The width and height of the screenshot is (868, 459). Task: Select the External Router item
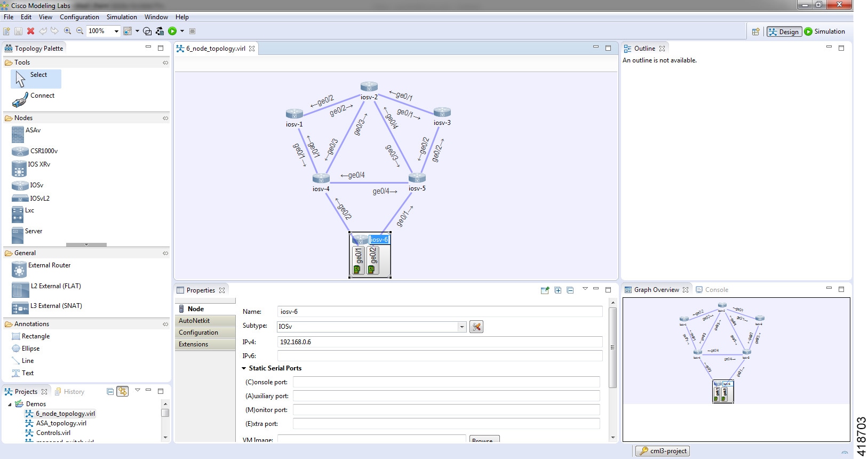coord(41,269)
